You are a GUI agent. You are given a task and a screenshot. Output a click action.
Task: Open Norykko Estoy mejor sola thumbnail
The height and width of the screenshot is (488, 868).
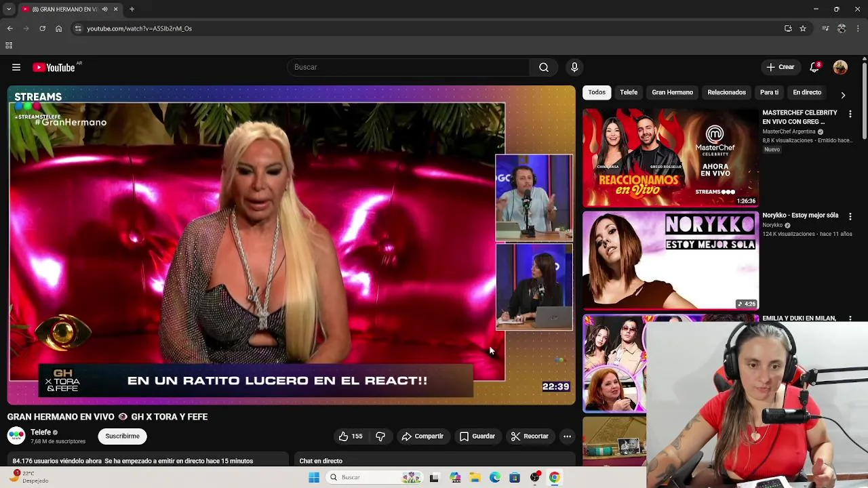(x=670, y=260)
